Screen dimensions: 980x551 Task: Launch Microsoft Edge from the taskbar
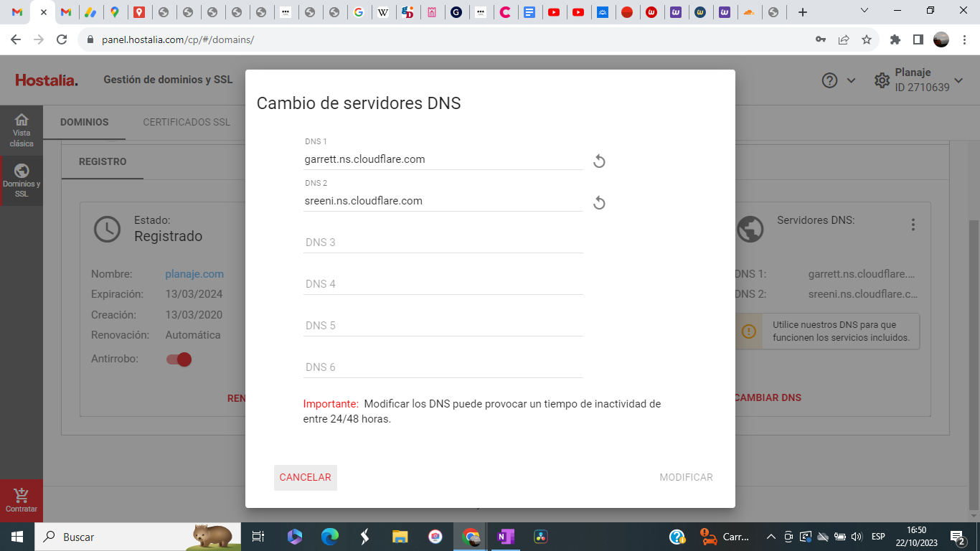click(330, 537)
